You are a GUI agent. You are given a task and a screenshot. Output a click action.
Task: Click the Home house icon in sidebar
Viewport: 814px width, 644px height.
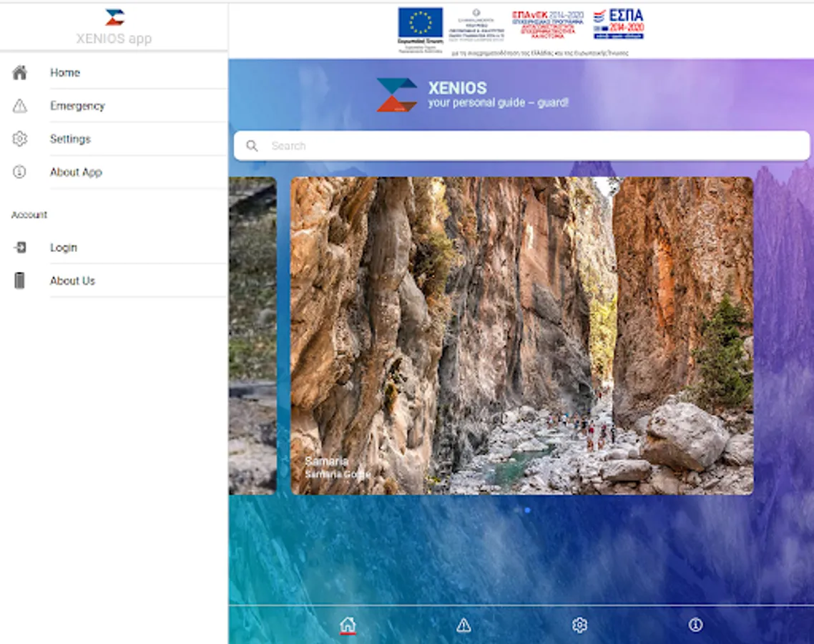coord(20,73)
